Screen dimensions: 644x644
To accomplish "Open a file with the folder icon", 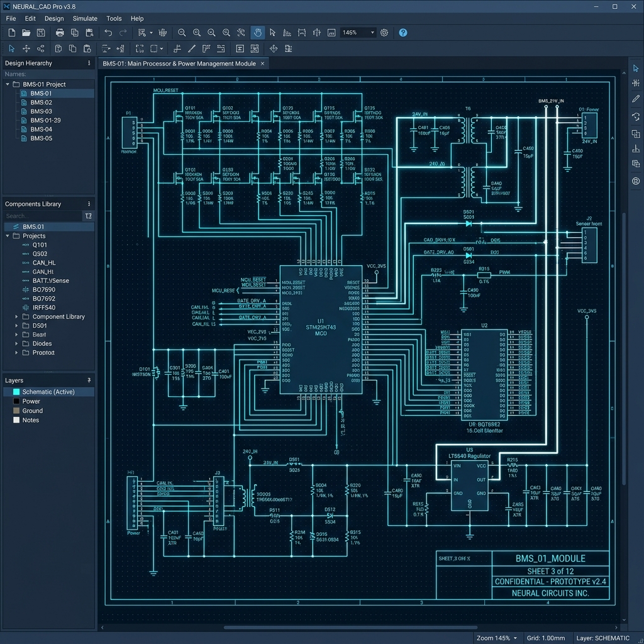I will (x=26, y=33).
